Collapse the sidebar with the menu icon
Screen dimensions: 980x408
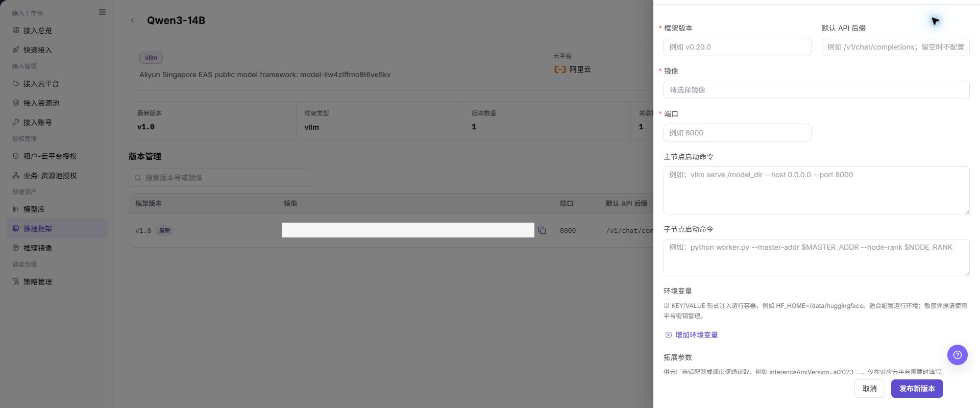pos(102,12)
